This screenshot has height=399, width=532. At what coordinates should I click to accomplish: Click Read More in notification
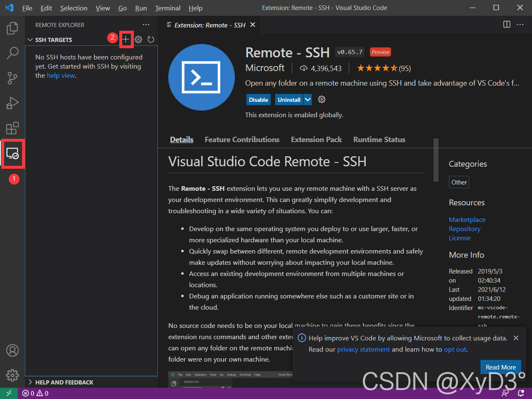[x=501, y=367]
